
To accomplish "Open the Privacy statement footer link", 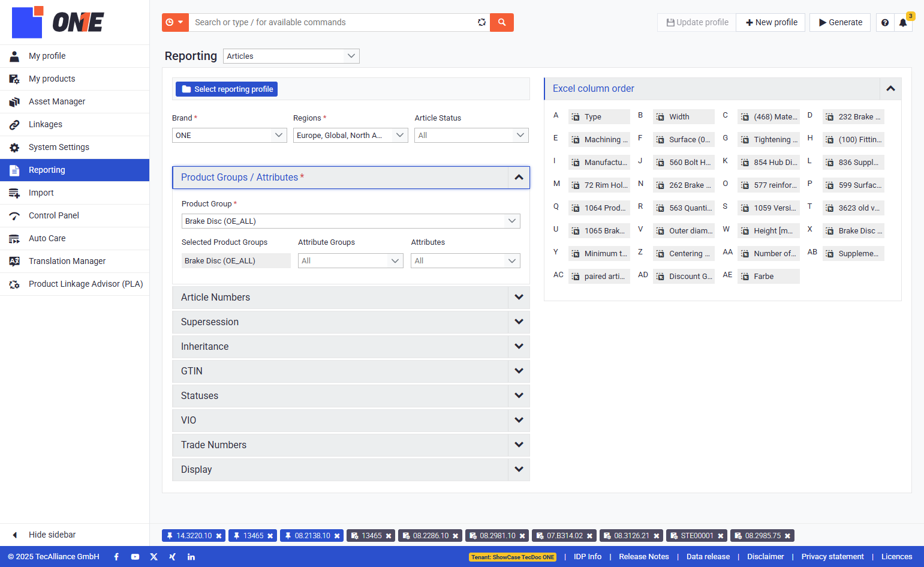I will click(832, 557).
